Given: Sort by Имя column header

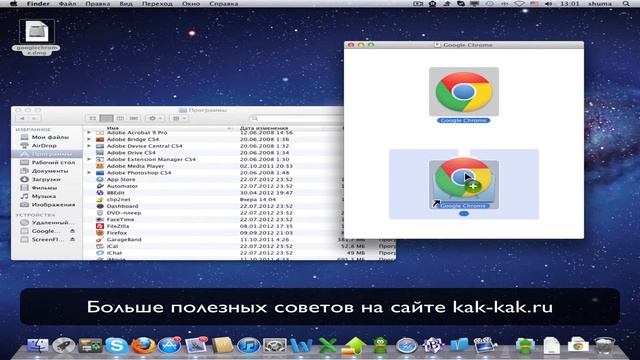Looking at the screenshot, I should pos(159,128).
